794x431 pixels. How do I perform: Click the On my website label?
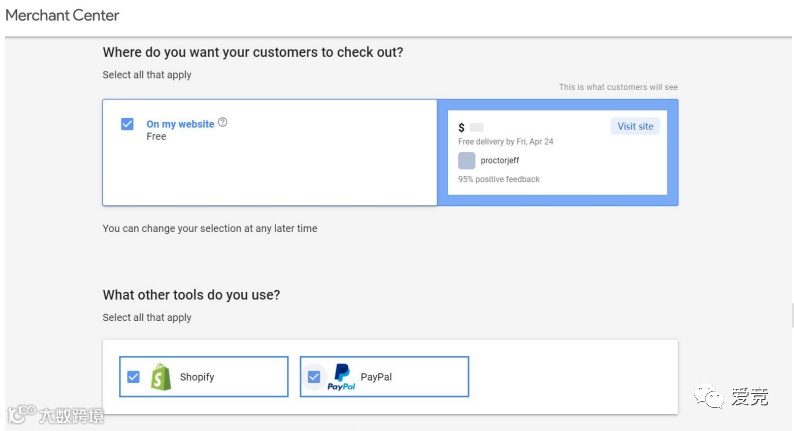tap(180, 124)
